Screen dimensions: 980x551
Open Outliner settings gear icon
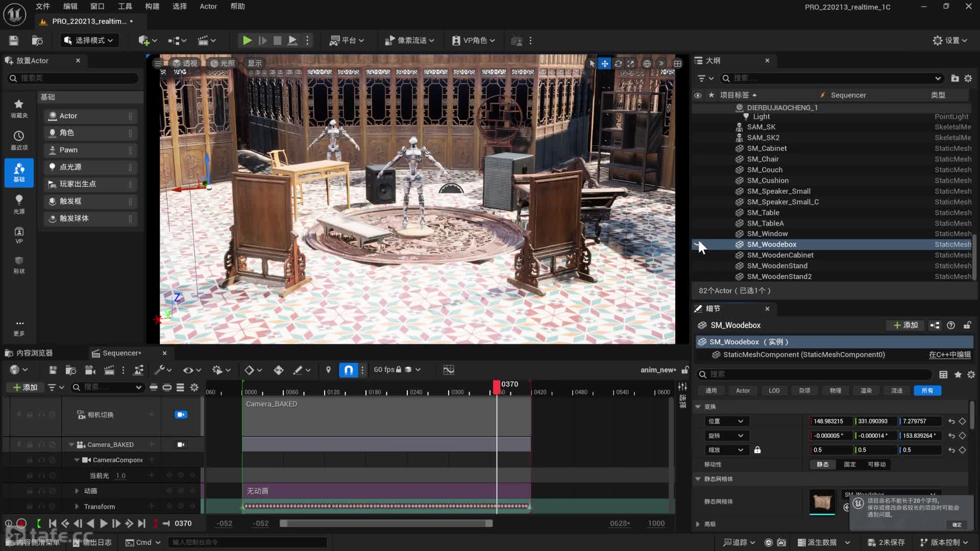click(968, 78)
